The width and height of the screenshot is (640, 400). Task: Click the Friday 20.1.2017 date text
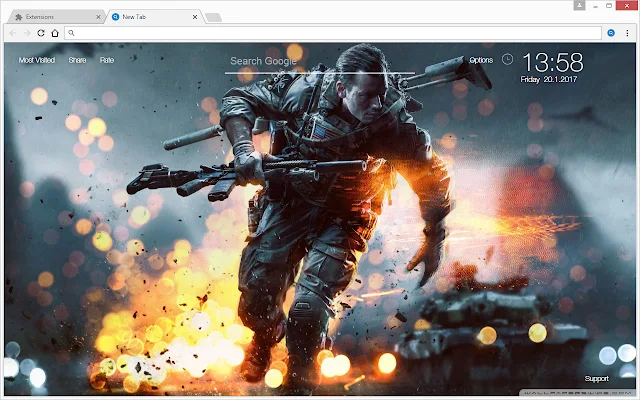tap(549, 79)
